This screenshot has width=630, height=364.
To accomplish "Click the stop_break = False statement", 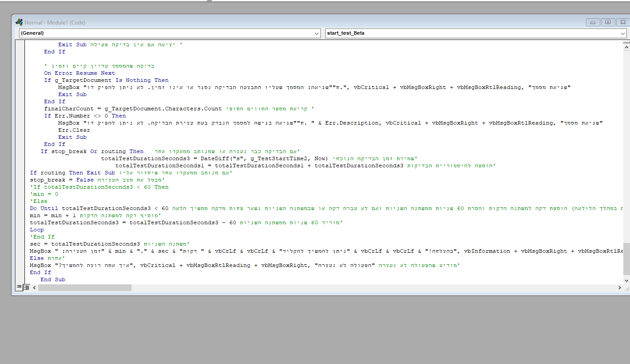I will coord(62,180).
